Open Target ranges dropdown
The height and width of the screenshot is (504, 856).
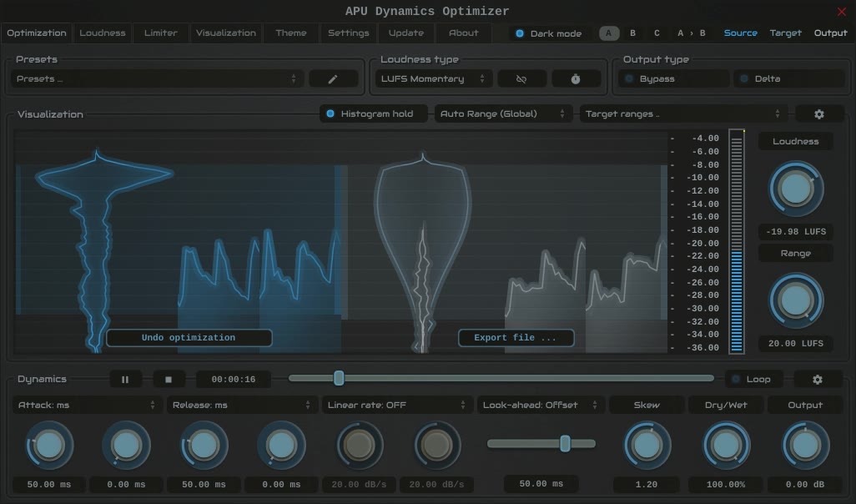pos(683,114)
